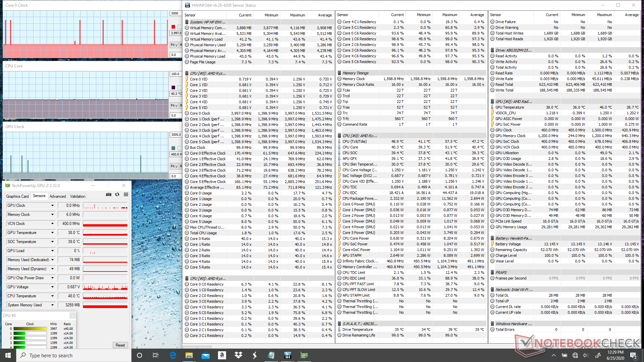Screen dimensions: 644x362
Task: Switch to the Graphics Card tab
Action: 17,196
